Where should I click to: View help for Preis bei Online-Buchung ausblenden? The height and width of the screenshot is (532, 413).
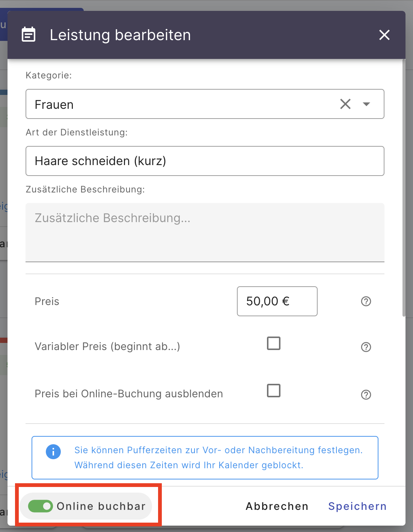point(366,394)
